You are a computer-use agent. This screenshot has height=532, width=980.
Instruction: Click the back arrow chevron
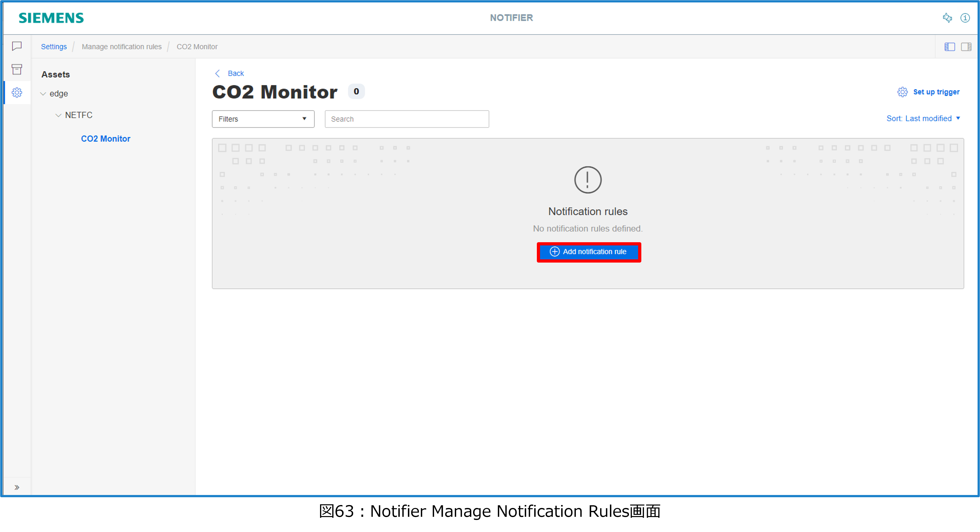(218, 73)
